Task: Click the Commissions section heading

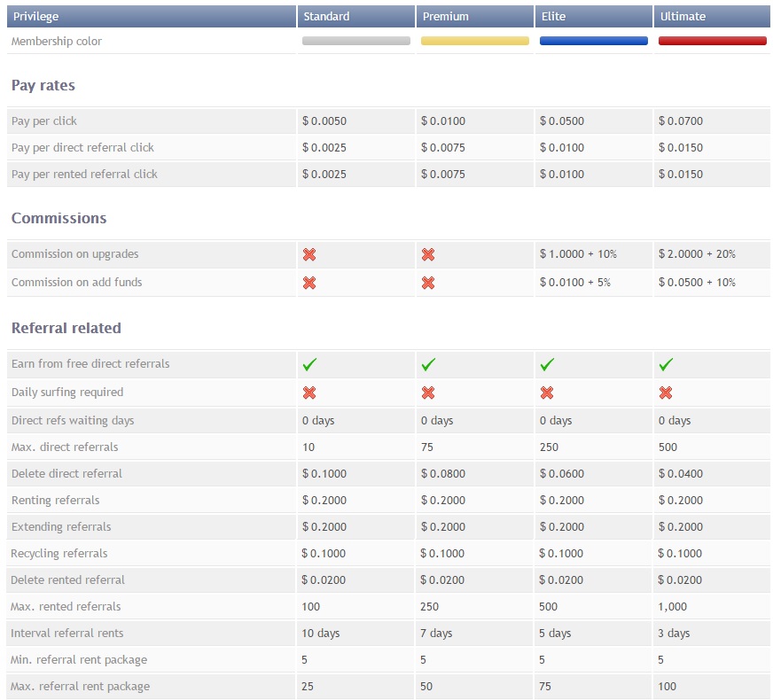Action: click(x=59, y=218)
